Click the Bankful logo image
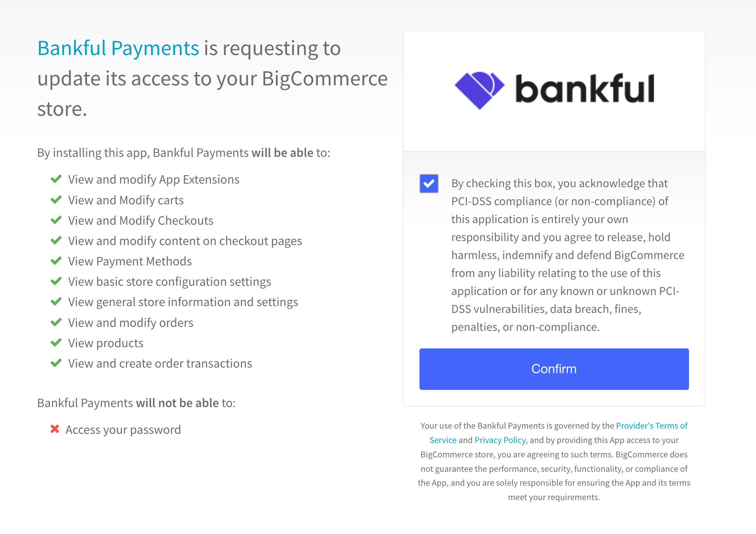 pyautogui.click(x=554, y=90)
